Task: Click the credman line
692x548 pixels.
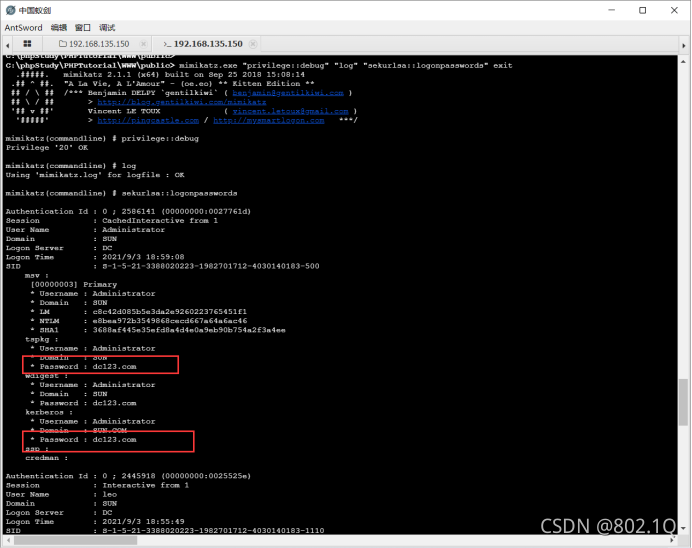Action: pos(47,458)
